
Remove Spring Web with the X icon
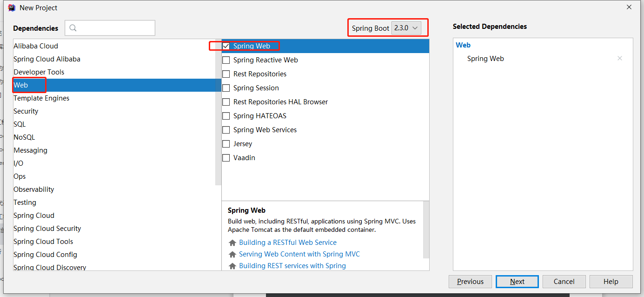point(619,59)
